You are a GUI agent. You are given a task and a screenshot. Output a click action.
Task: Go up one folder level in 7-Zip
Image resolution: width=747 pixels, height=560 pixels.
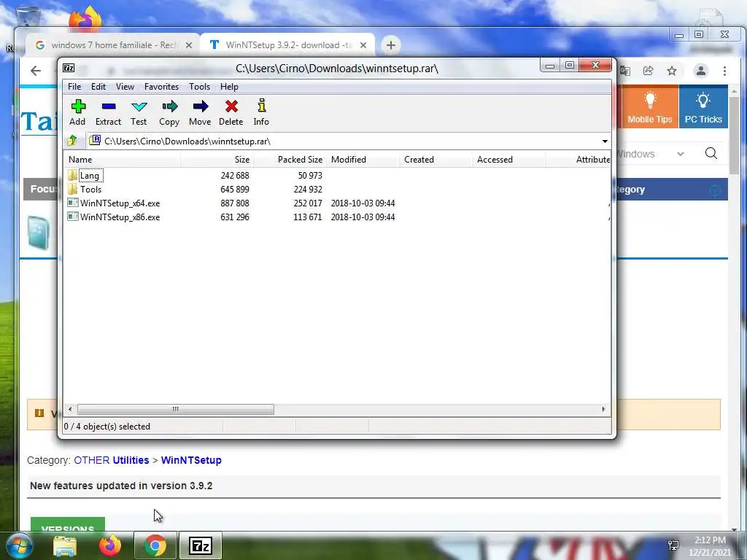tap(72, 141)
